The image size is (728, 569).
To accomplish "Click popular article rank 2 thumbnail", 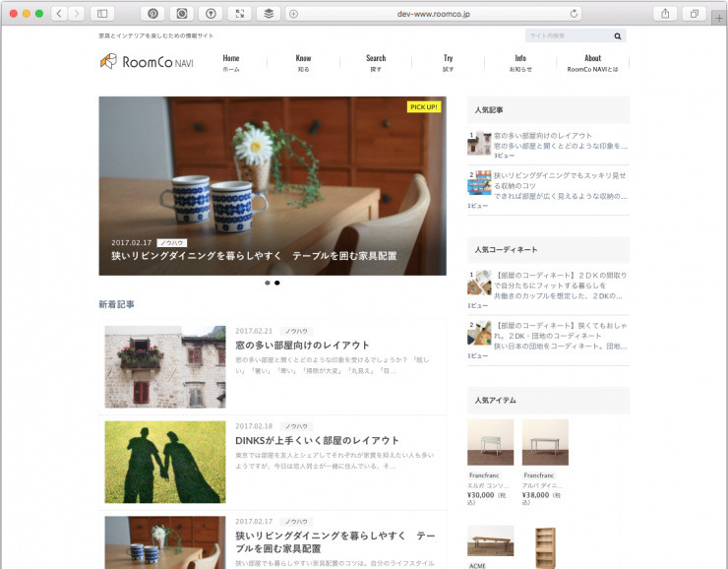I will (479, 183).
